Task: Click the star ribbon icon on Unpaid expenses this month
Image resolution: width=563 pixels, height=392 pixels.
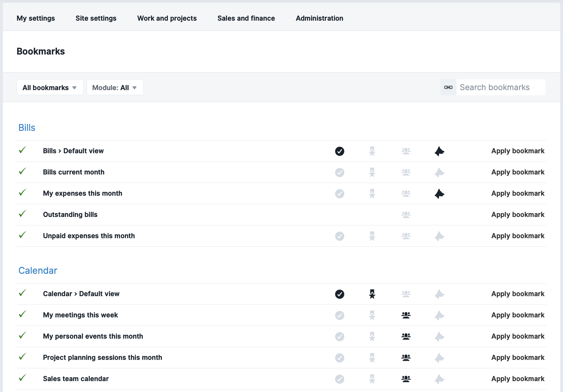Action: pyautogui.click(x=372, y=236)
